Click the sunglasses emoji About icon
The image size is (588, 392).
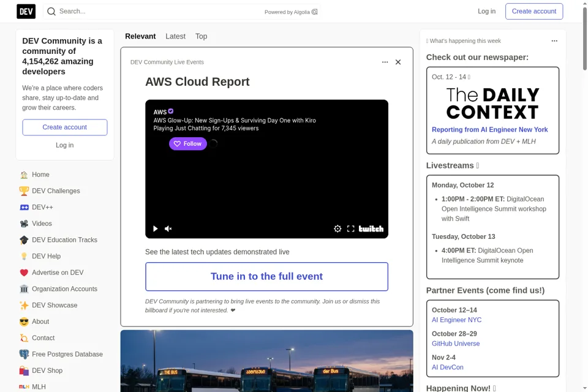(24, 322)
